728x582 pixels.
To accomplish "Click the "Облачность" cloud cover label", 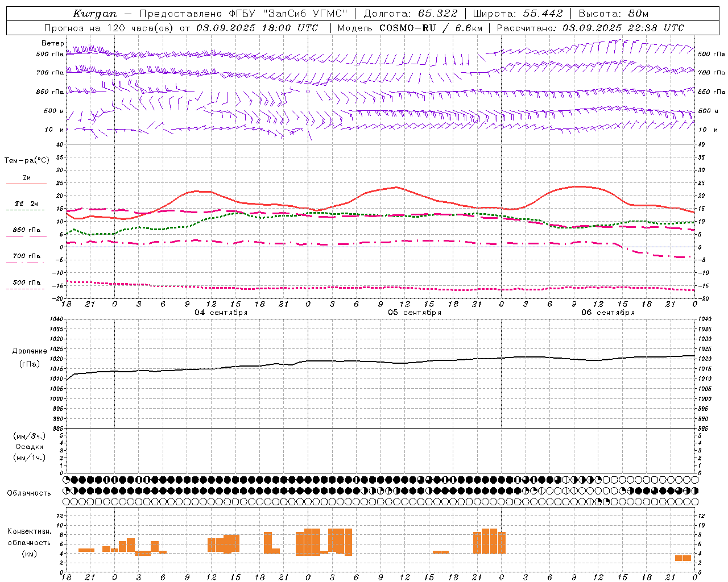I will pos(29,493).
